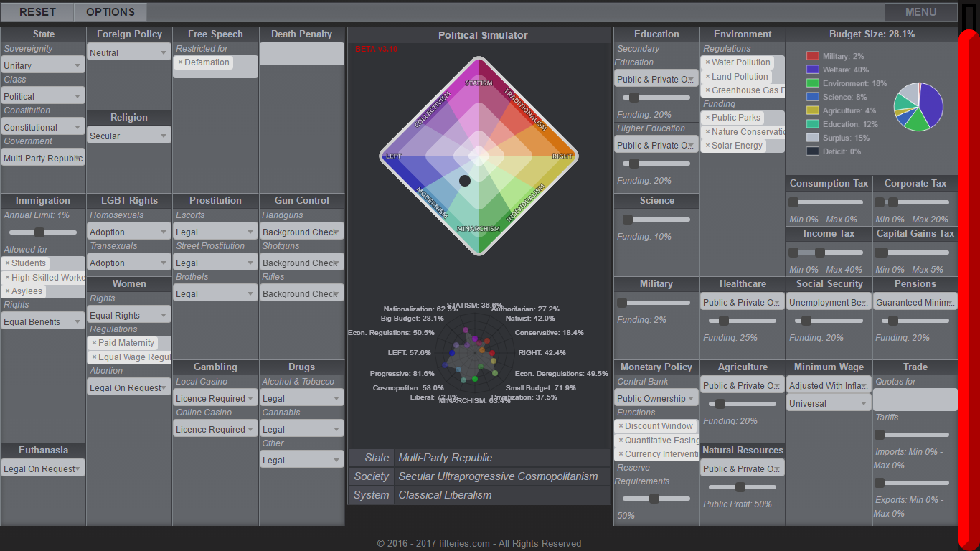Image resolution: width=980 pixels, height=551 pixels.
Task: Remove Quantitative Easing central bank function
Action: click(x=621, y=441)
